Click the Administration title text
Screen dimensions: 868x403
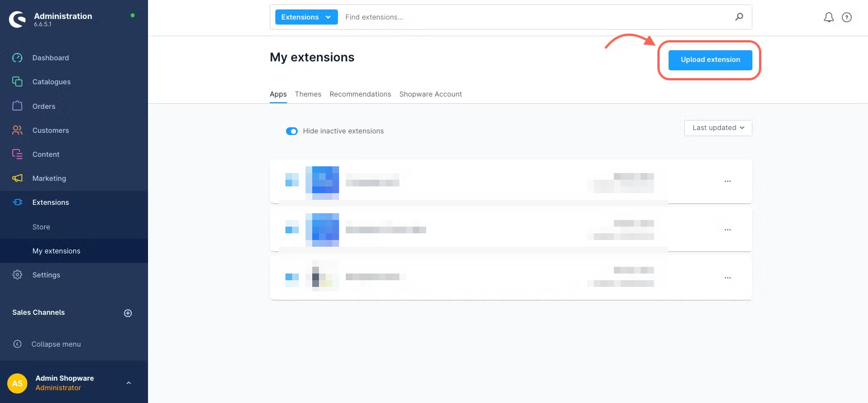[63, 16]
